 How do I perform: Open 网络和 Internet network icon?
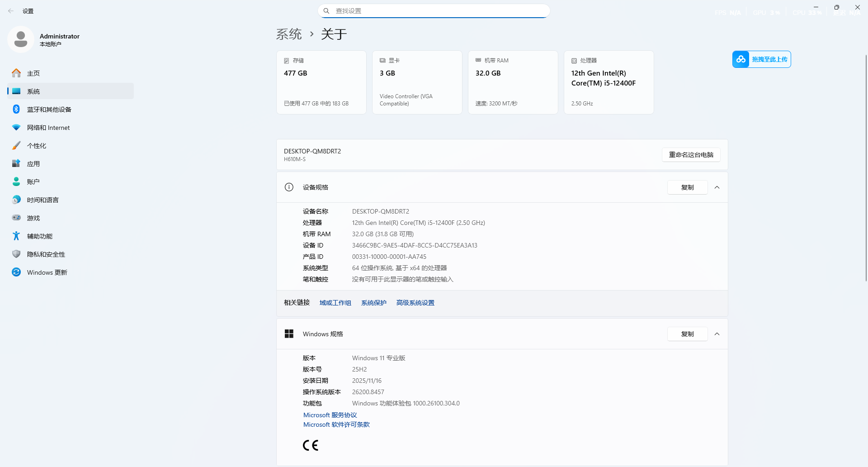[x=16, y=127]
